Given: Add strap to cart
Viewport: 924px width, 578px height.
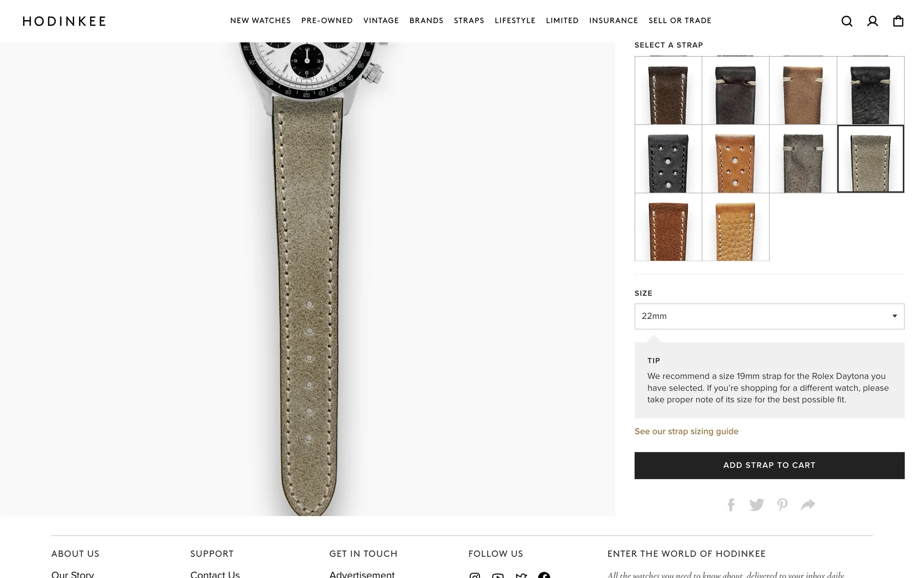Looking at the screenshot, I should click(x=769, y=465).
